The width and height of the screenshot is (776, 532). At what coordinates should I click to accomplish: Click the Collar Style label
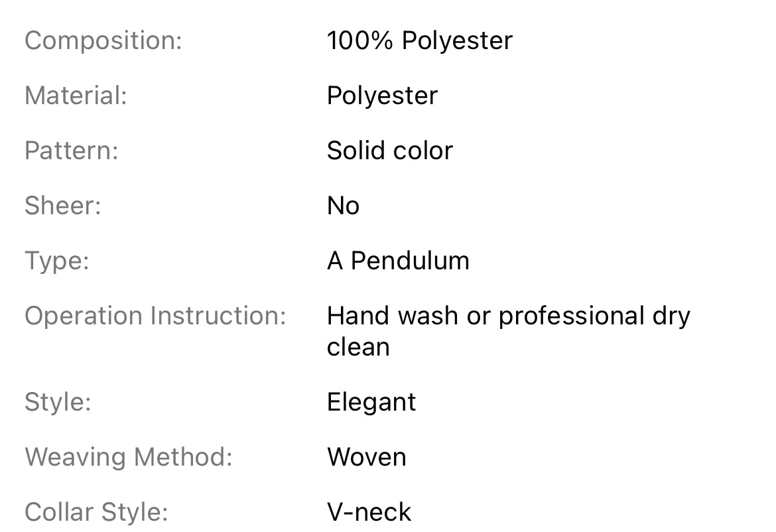pos(96,513)
